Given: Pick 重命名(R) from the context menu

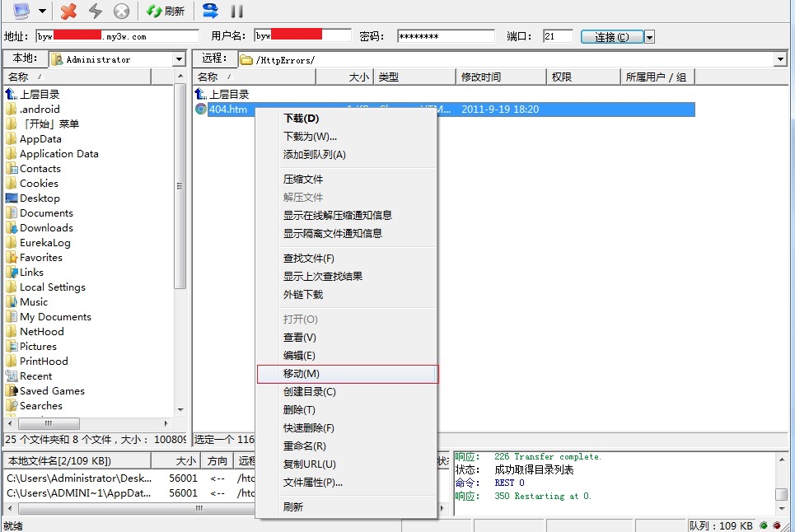Looking at the screenshot, I should click(x=305, y=446).
